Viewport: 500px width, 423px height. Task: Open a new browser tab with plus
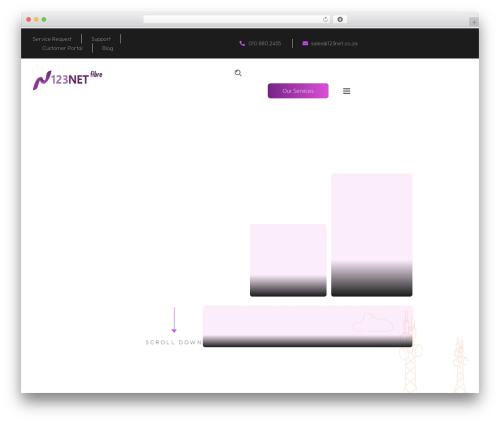tap(474, 22)
